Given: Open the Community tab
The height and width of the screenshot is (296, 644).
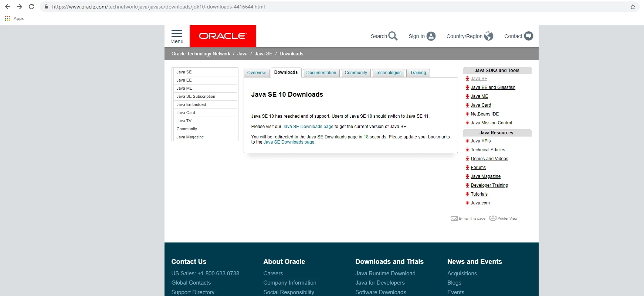Looking at the screenshot, I should (356, 73).
